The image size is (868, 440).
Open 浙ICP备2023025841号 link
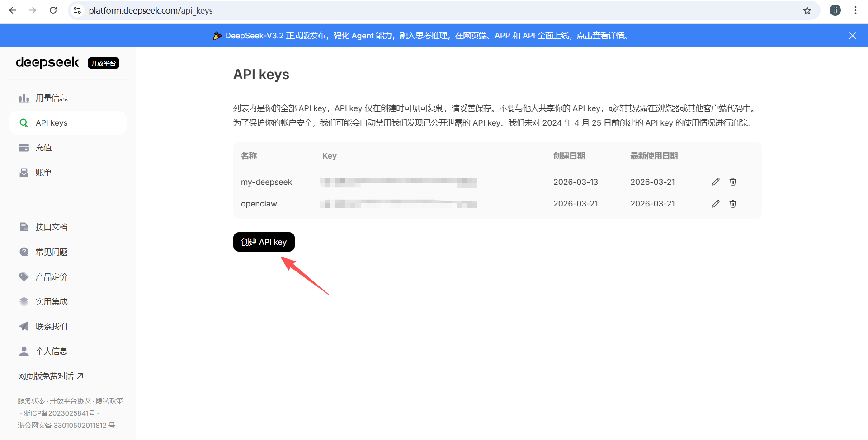click(x=59, y=413)
